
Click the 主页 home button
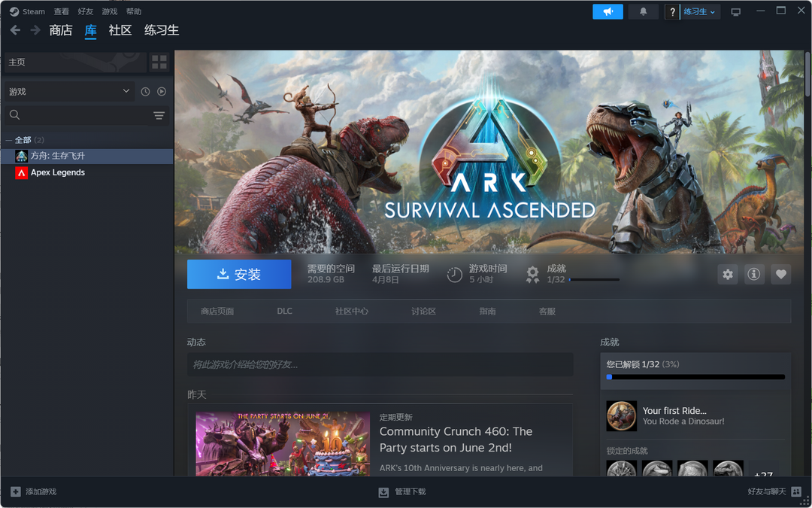pyautogui.click(x=75, y=62)
